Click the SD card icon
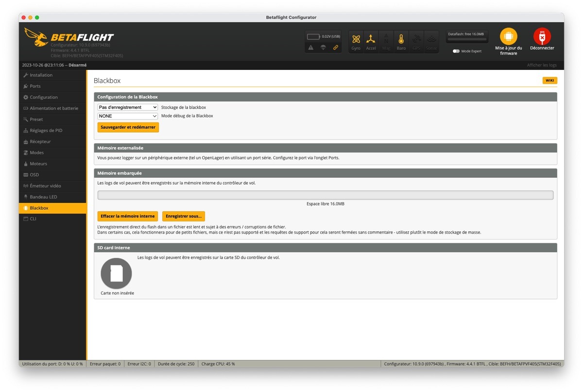Screen dimensions: 583x392 (116, 273)
